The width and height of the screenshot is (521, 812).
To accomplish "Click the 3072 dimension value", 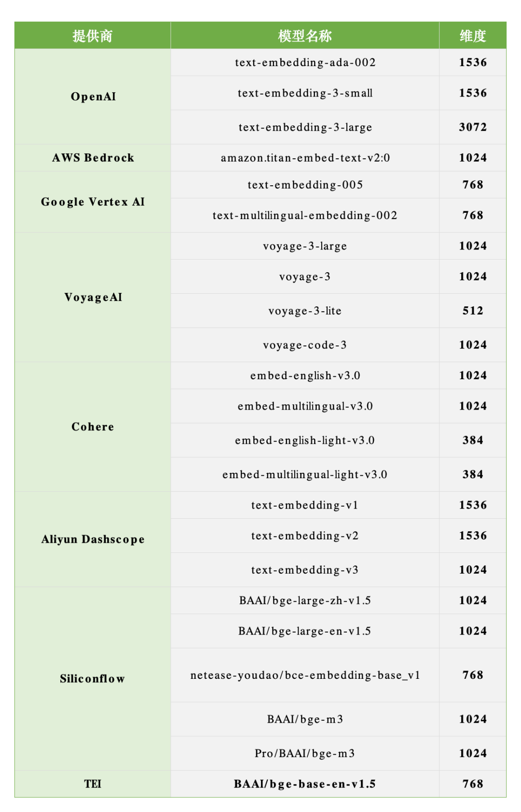I will [473, 127].
